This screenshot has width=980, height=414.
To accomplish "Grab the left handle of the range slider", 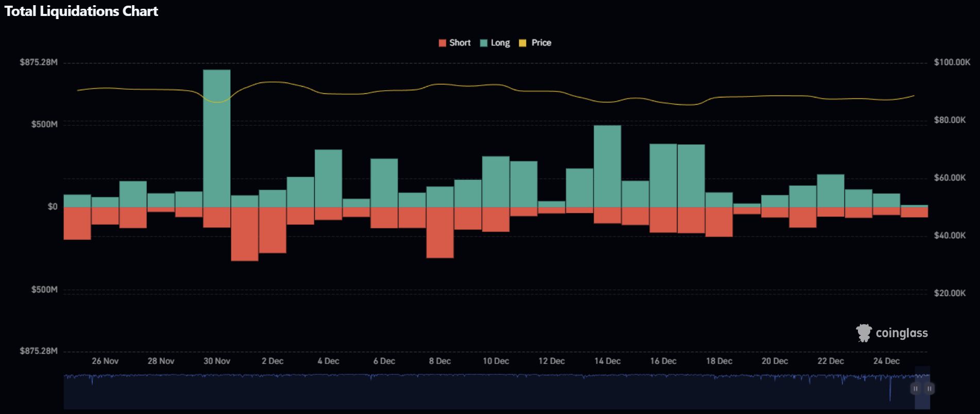I will [916, 389].
